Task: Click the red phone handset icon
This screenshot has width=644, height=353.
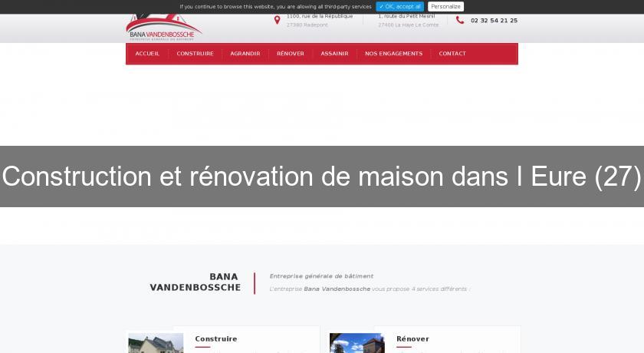Action: coord(460,20)
